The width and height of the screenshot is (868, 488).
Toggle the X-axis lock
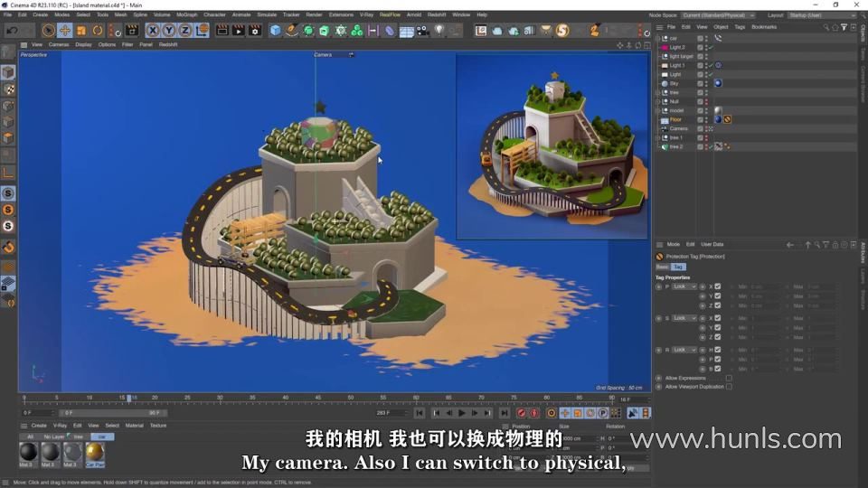click(x=153, y=31)
